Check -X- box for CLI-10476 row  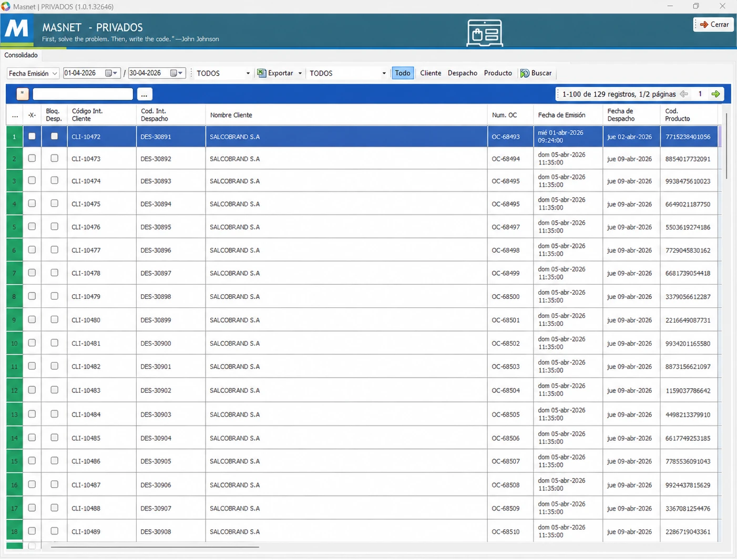pyautogui.click(x=32, y=226)
